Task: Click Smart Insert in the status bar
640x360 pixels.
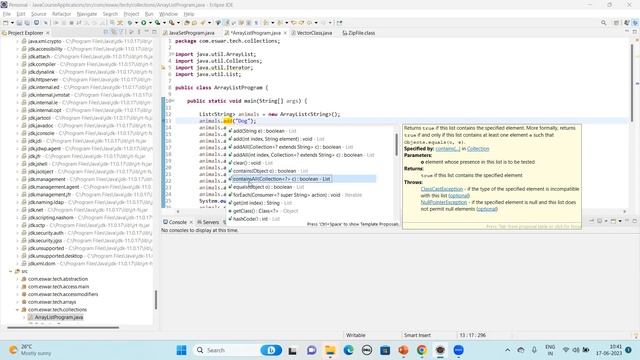Action: (x=417, y=335)
